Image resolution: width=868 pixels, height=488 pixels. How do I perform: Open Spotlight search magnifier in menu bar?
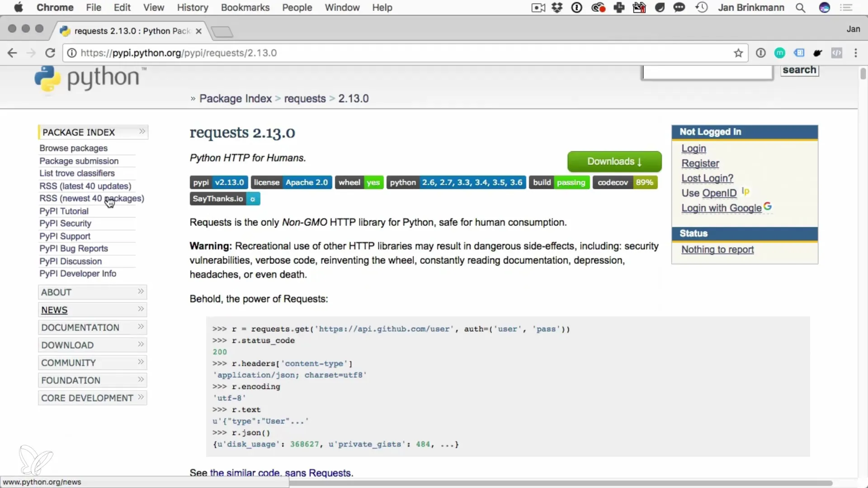(801, 7)
